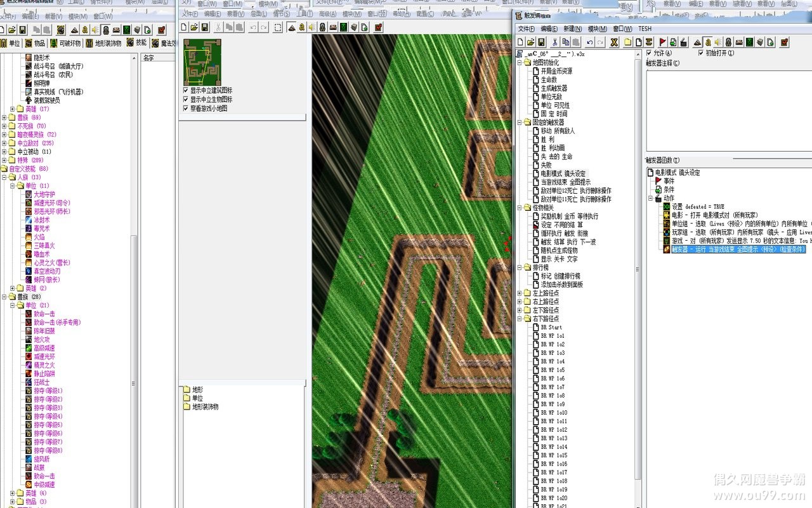812x508 pixels.
Task: Open TESH menu in Trigger Editor
Action: point(645,29)
